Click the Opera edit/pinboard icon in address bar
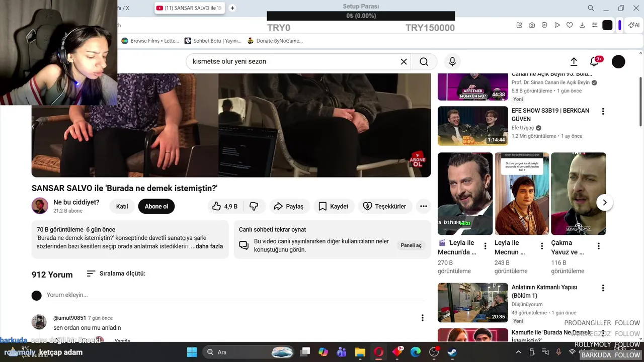Screen dimensions: 644x362 [x=519, y=25]
